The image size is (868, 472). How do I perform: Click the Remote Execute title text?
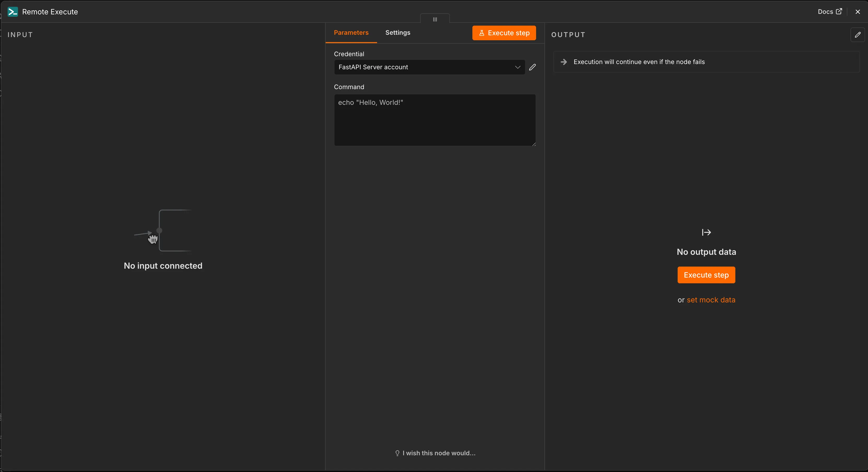coord(50,12)
